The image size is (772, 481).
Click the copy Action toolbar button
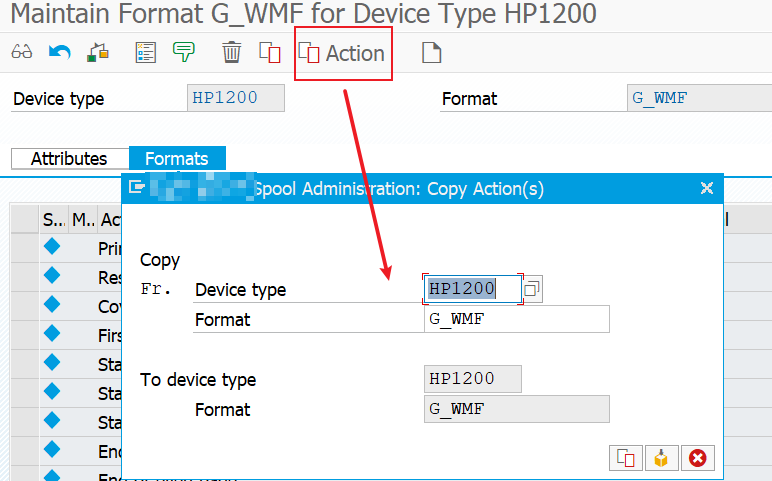tap(342, 53)
